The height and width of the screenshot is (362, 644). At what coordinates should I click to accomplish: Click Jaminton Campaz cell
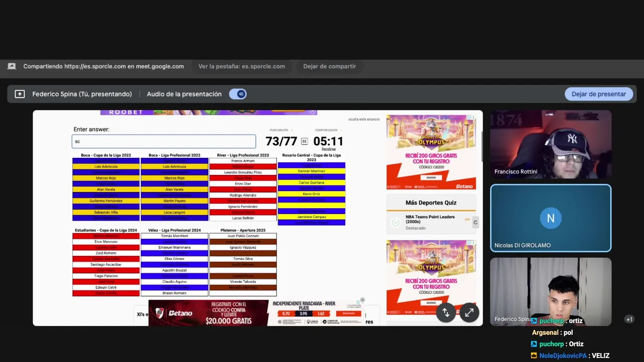point(311,217)
